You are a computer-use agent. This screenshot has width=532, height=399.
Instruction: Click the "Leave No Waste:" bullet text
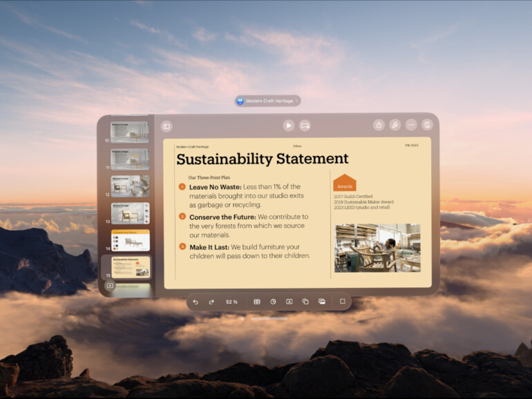click(215, 187)
